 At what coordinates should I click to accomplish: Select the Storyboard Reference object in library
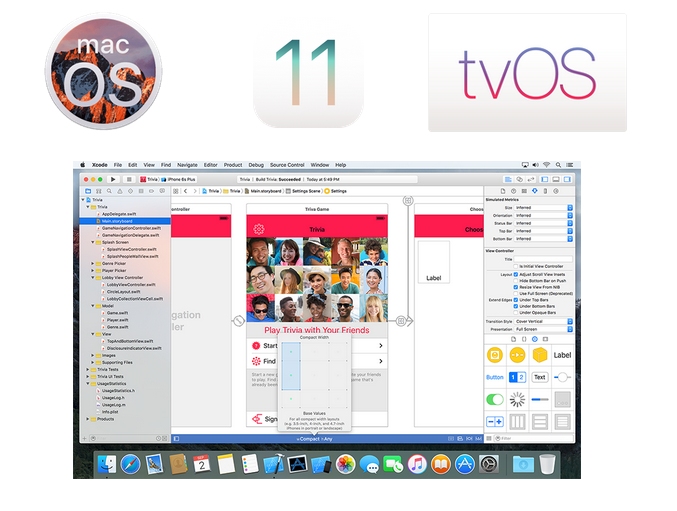pos(517,355)
